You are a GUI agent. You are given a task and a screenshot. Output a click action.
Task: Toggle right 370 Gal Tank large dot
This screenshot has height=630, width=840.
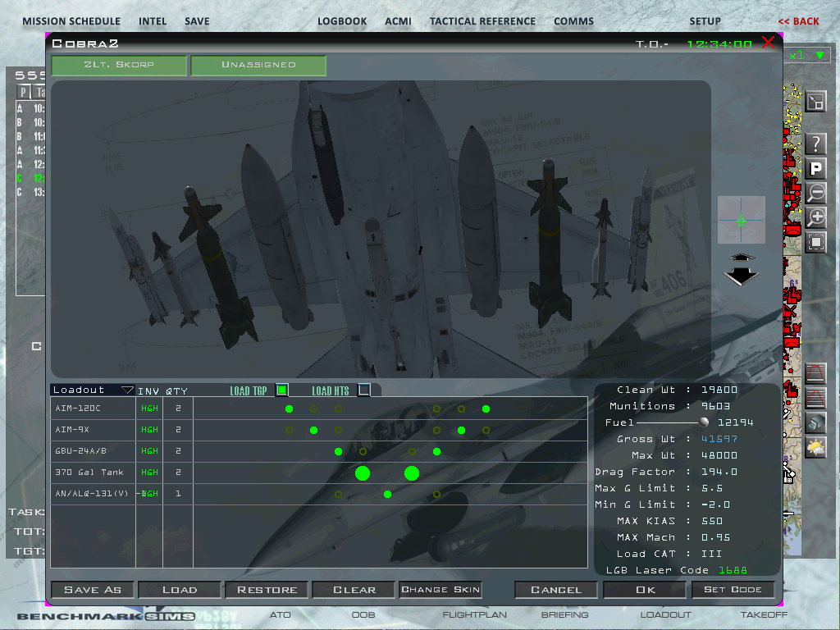tap(412, 473)
